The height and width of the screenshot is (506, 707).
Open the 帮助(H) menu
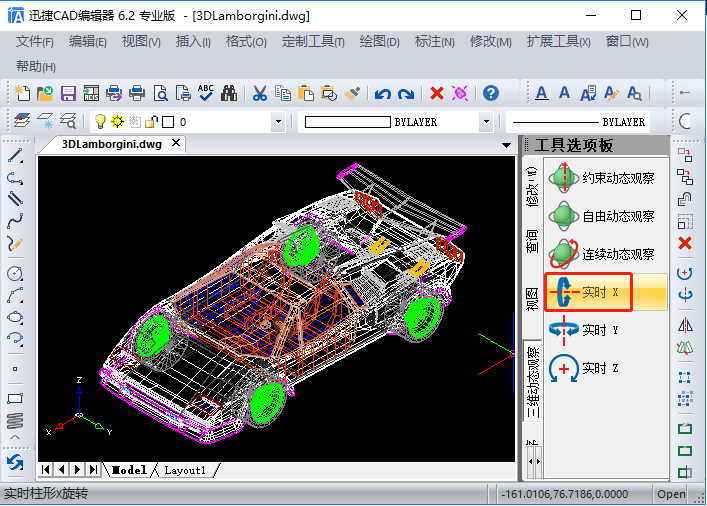click(x=36, y=67)
